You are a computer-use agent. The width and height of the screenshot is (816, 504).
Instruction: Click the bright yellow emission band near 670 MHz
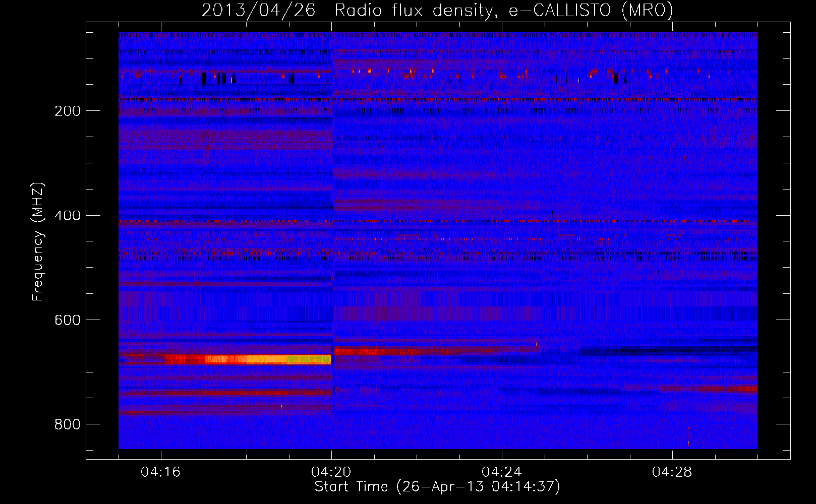(x=247, y=359)
